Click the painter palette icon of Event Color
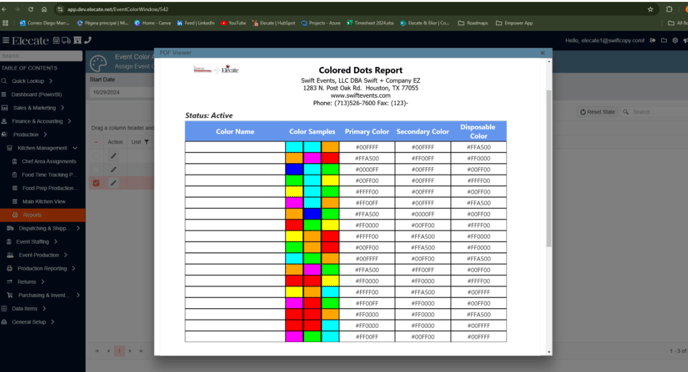 (98, 64)
